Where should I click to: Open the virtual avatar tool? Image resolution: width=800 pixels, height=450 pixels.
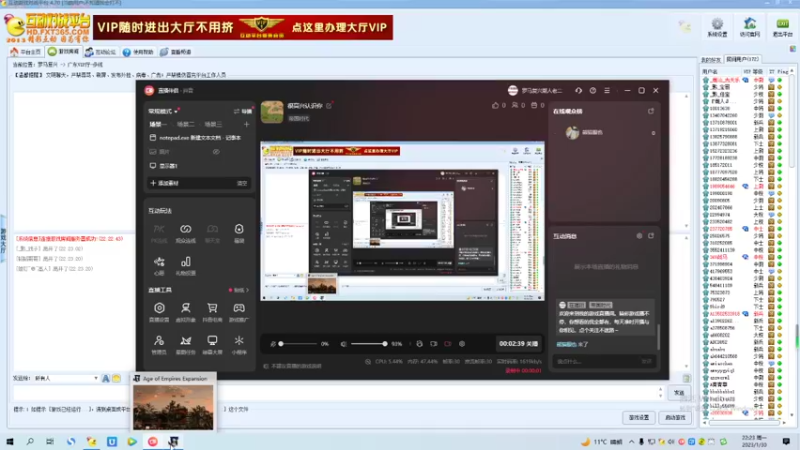point(185,312)
